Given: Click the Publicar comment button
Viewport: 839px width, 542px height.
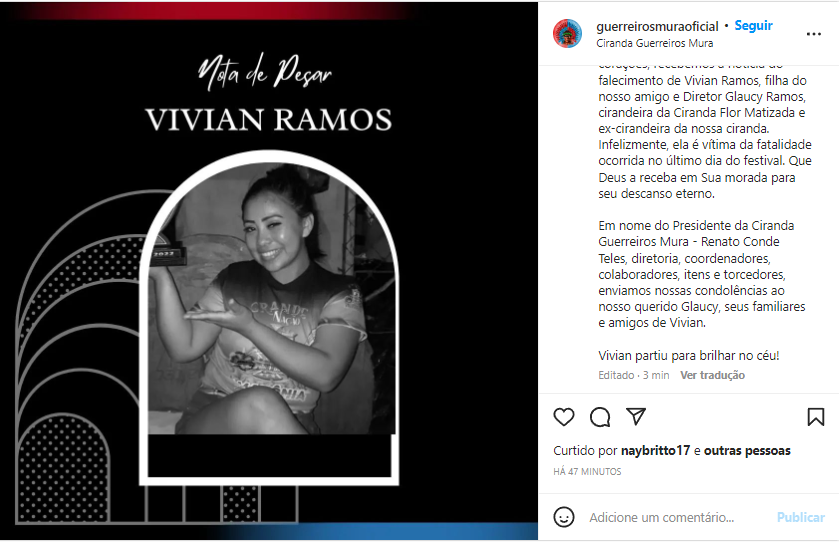Looking at the screenshot, I should [800, 517].
